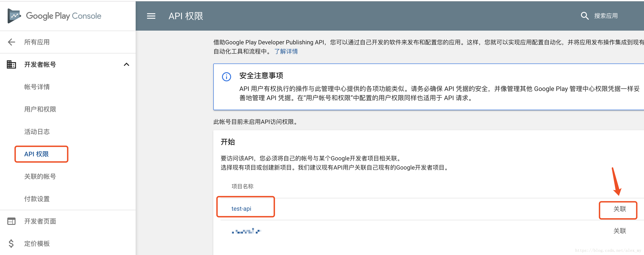Open 关联的帐号 in sidebar
This screenshot has height=255, width=644.
click(x=40, y=176)
